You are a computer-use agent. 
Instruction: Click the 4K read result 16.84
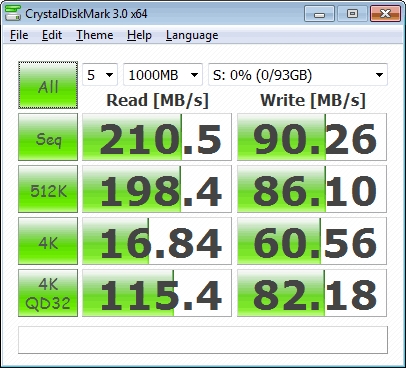point(157,241)
